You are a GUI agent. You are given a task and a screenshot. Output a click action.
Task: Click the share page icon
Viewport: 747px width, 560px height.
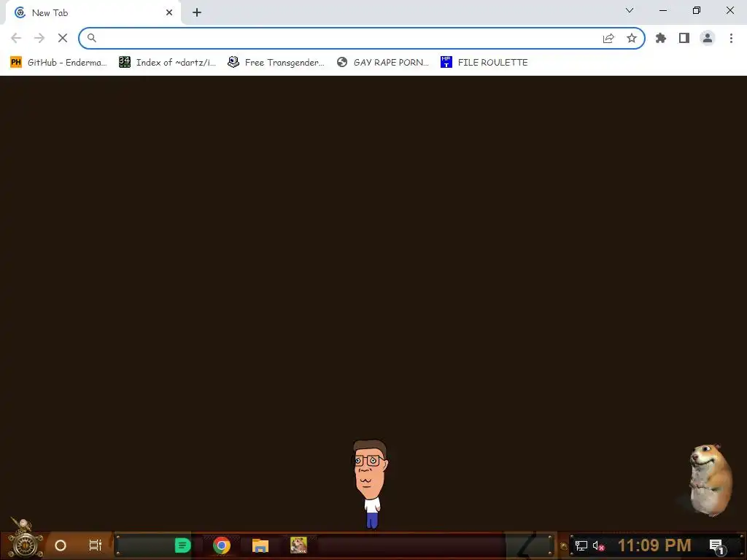click(608, 38)
